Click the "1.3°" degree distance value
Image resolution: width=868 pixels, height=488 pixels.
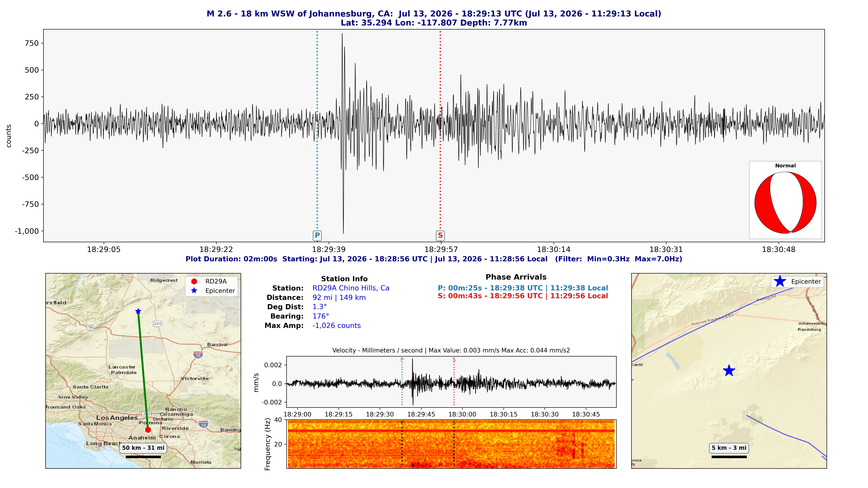pyautogui.click(x=319, y=307)
